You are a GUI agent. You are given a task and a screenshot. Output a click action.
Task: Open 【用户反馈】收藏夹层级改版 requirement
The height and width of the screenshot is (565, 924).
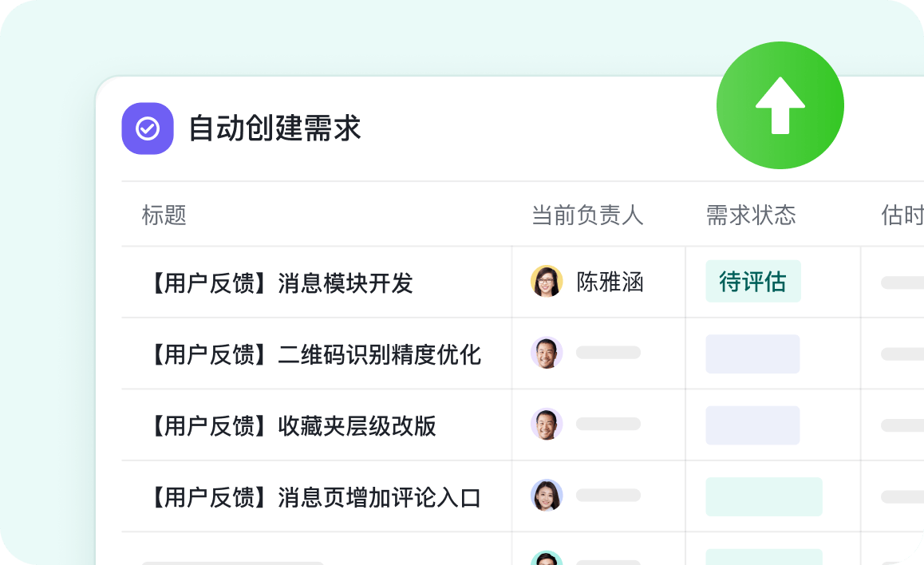click(x=290, y=426)
